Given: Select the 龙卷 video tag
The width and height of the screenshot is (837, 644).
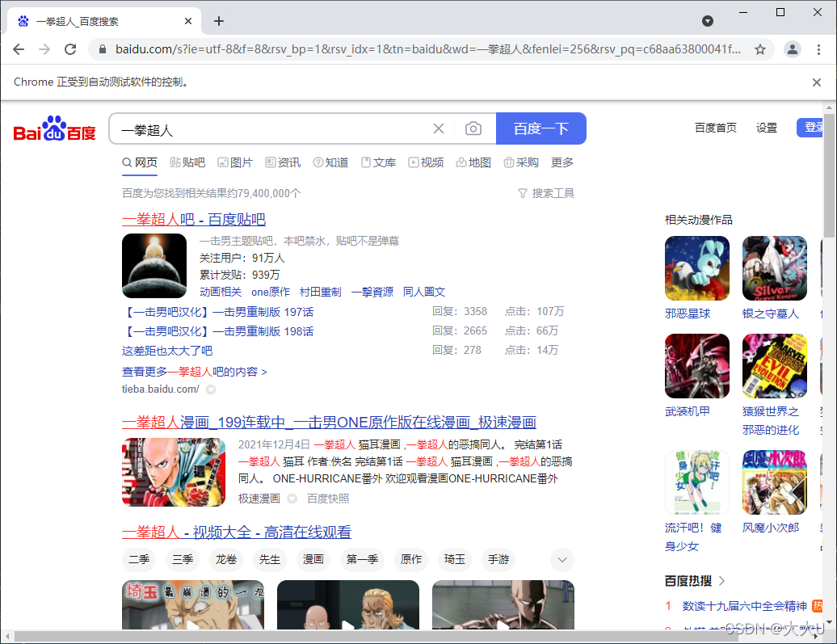Looking at the screenshot, I should 225,560.
